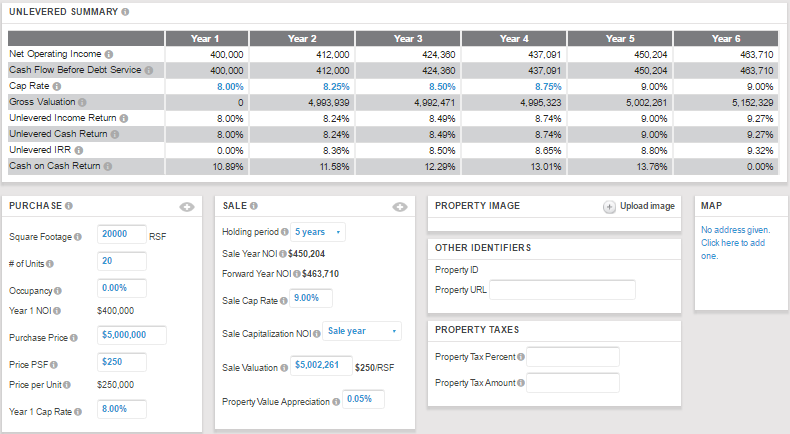Open the Holding period dropdown
The height and width of the screenshot is (434, 790).
tap(318, 232)
